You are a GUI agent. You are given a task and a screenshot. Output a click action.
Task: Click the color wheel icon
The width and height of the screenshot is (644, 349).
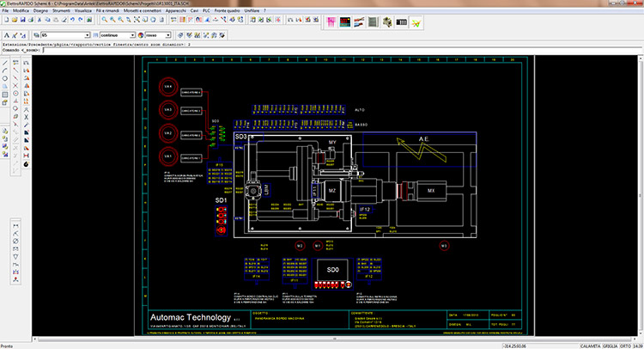(x=141, y=35)
